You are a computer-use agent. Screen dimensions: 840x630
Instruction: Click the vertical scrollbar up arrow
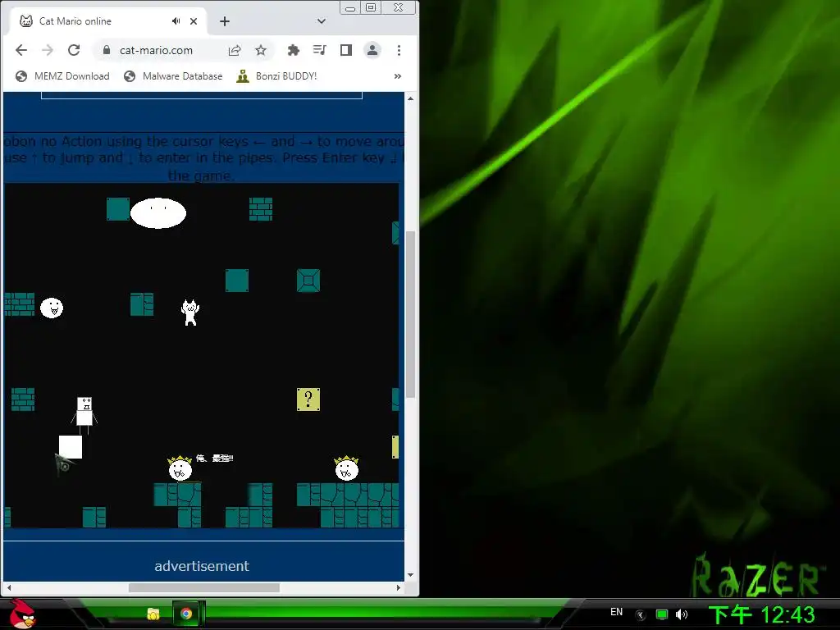(410, 98)
